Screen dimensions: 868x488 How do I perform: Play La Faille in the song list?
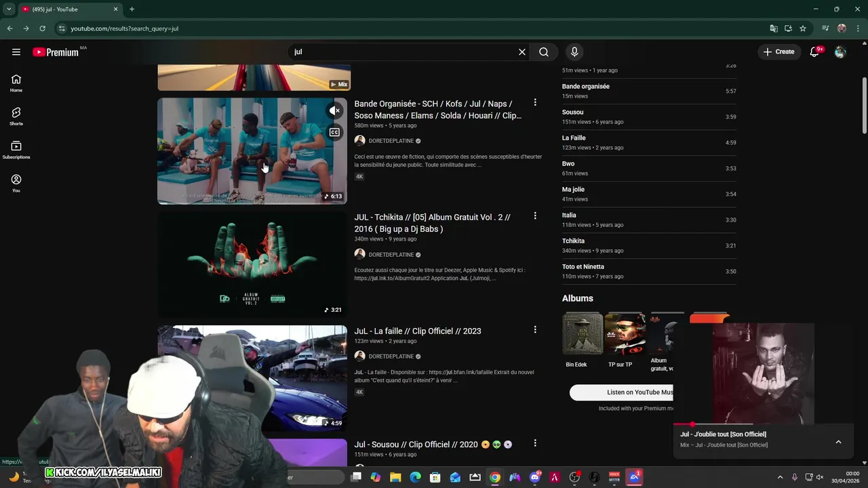[x=649, y=142]
